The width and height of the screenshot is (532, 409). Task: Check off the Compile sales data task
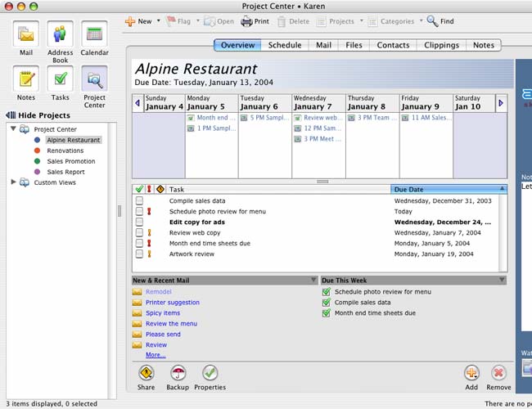point(139,200)
